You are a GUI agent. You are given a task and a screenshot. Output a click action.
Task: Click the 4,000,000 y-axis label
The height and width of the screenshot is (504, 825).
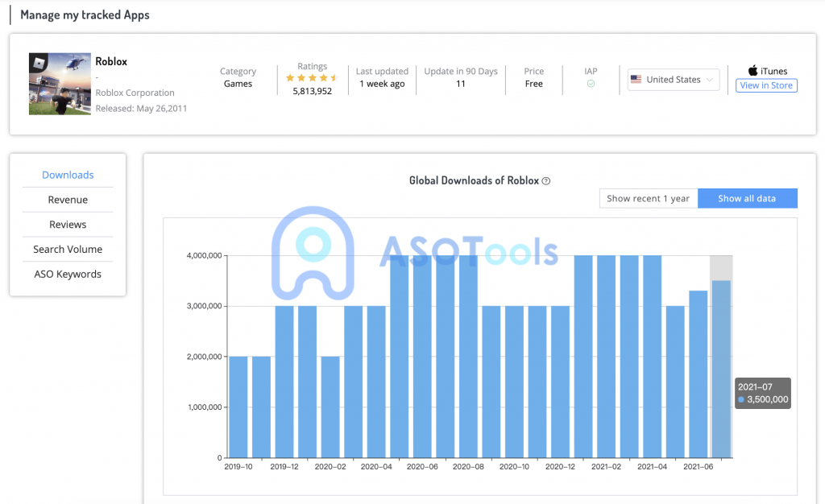(x=204, y=255)
